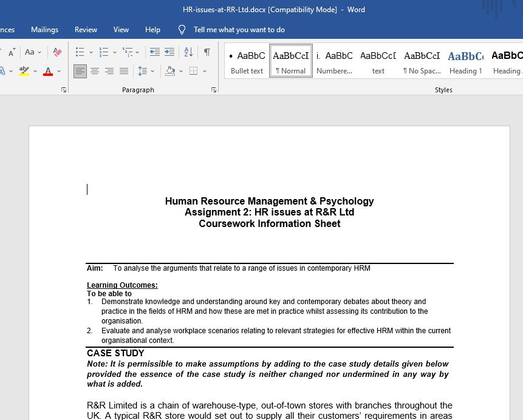The image size is (523, 420).
Task: Click the 'Assignment 2: HR issues at R&R Ltd' line
Action: click(270, 212)
